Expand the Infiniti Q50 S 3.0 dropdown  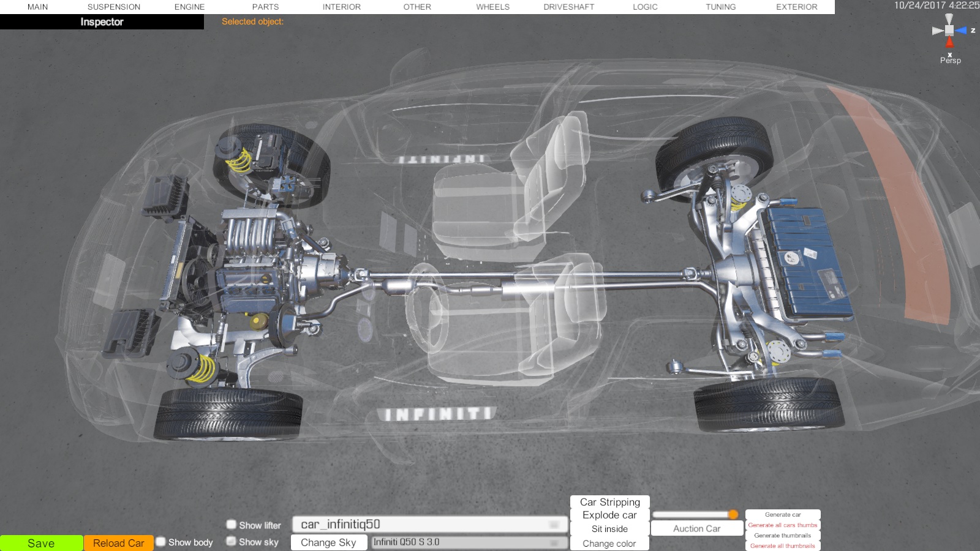[469, 542]
